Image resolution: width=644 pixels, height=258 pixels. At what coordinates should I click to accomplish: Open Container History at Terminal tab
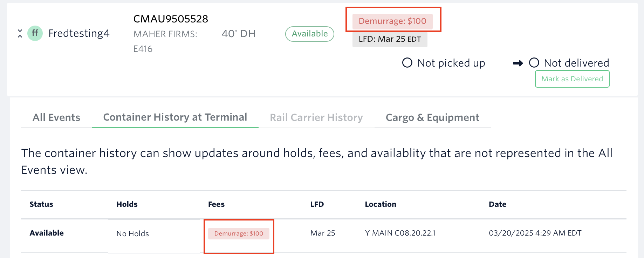tap(175, 117)
